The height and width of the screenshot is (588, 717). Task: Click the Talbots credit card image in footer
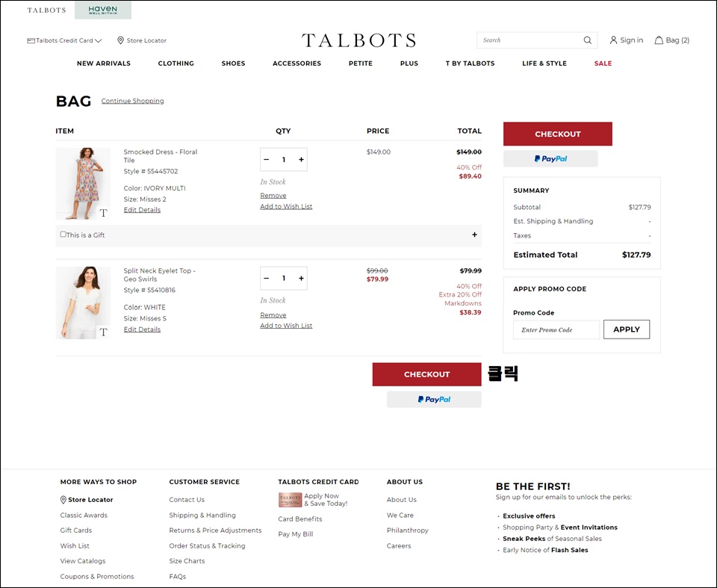point(290,500)
